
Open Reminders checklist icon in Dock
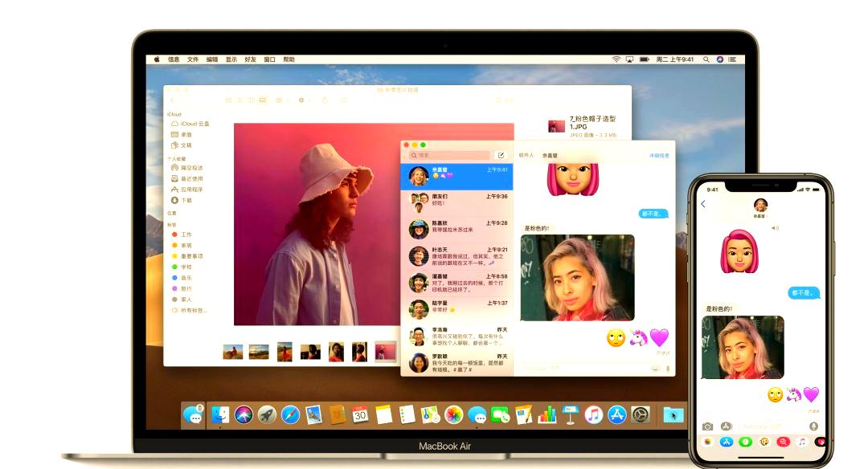pos(407,414)
